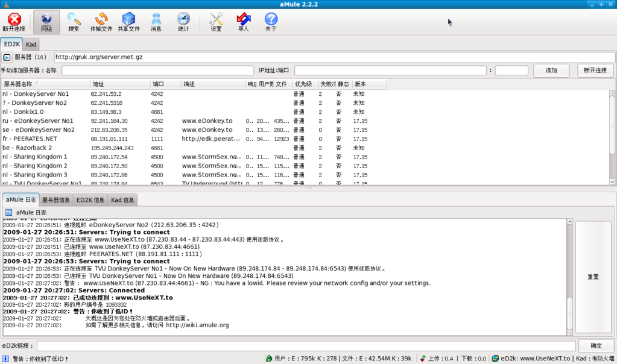
Task: Click the aMule app icon in title bar
Action: (x=5, y=4)
